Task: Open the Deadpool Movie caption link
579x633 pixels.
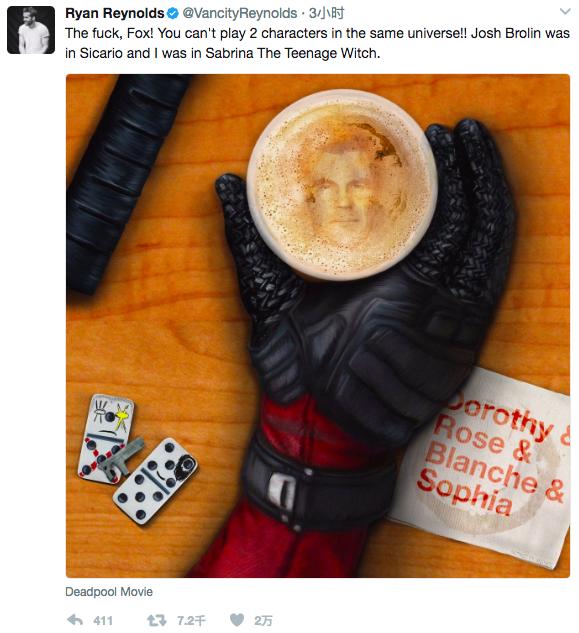Action: (x=109, y=592)
